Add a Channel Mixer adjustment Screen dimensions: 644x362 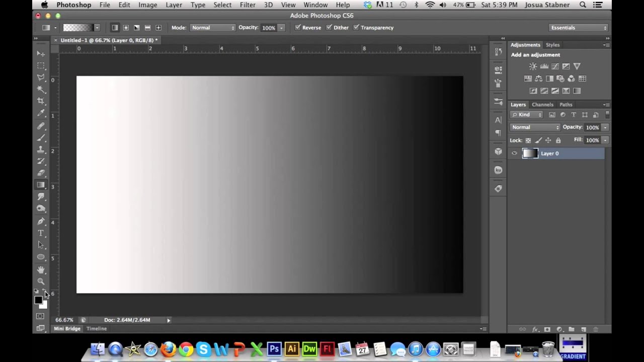tap(571, 78)
